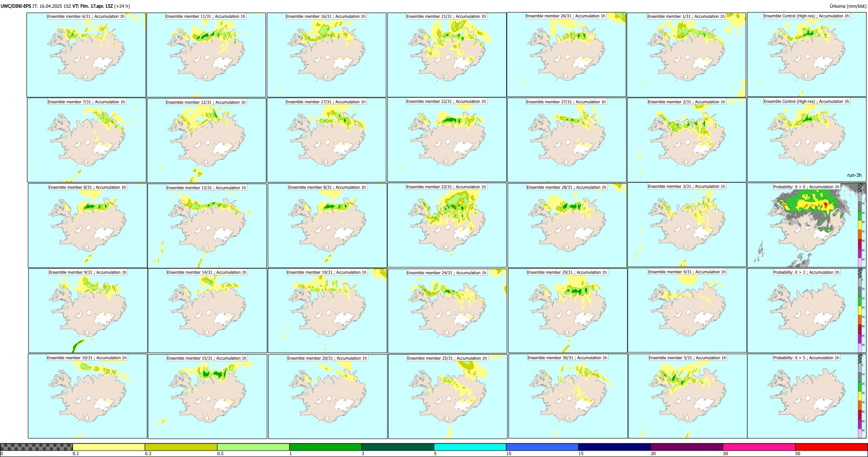
Task: Select the Ensemble member 25/31 map
Action: point(448,397)
